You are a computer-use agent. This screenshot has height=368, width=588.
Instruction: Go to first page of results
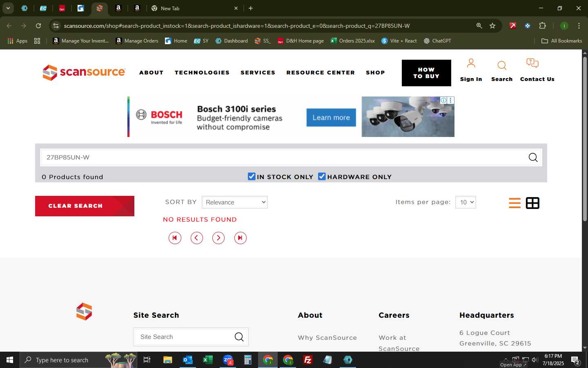[x=175, y=238]
